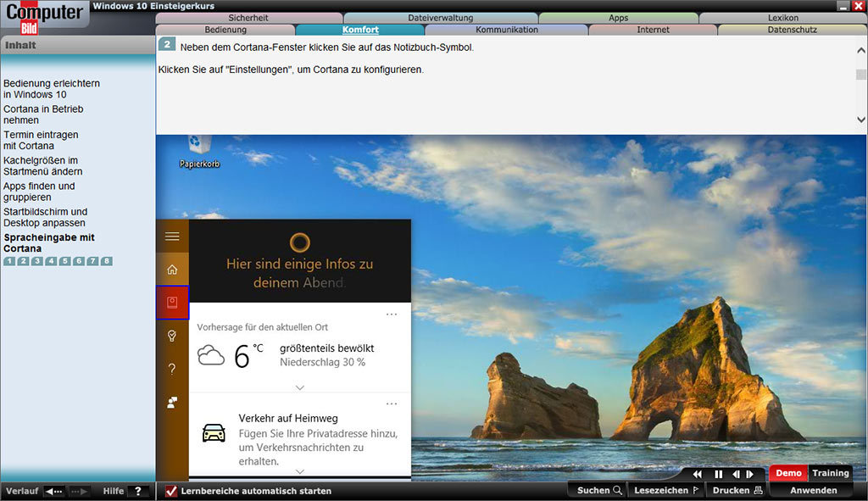
Task: Jump to lesson step 6
Action: [x=79, y=261]
